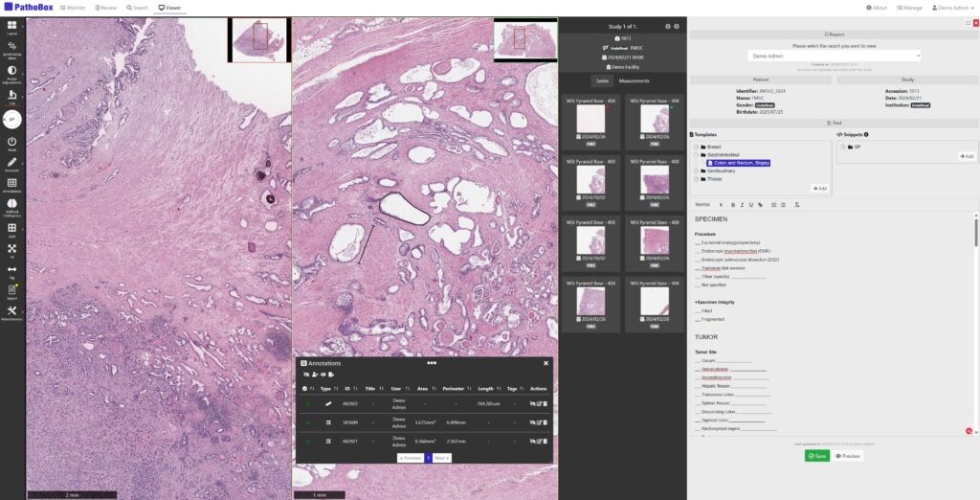Toggle bold formatting in report editor
The height and width of the screenshot is (500, 980).
(733, 205)
